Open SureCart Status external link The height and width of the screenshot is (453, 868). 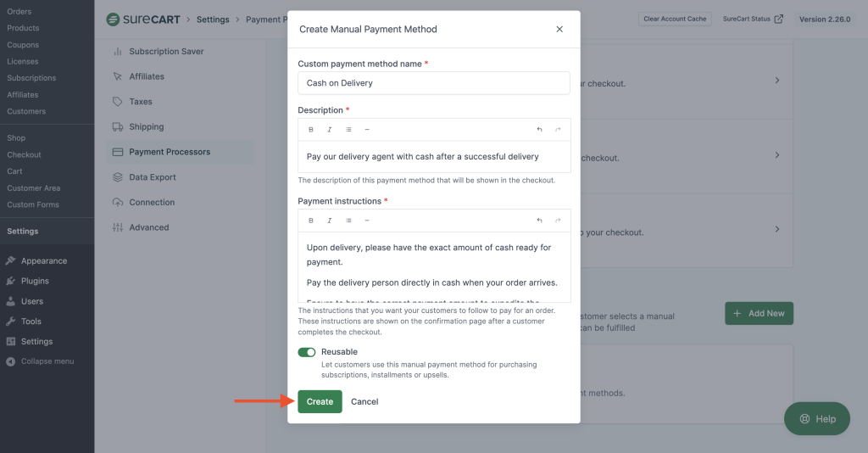(x=753, y=19)
